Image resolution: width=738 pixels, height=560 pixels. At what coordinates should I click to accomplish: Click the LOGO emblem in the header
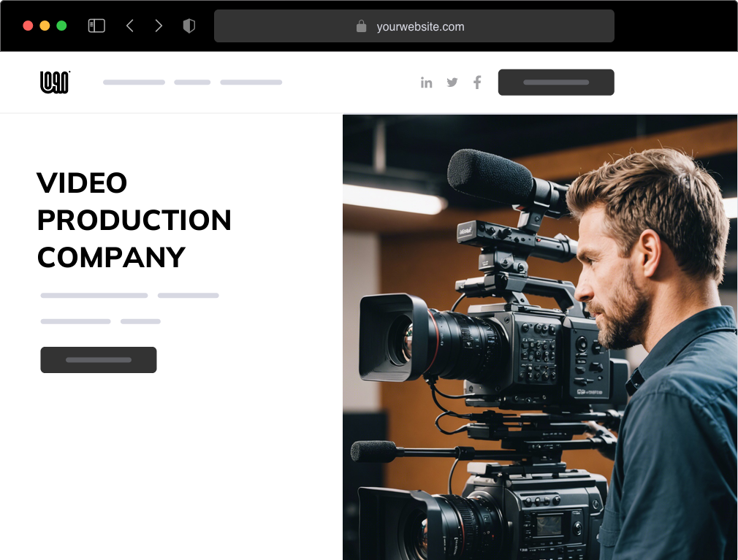[54, 82]
